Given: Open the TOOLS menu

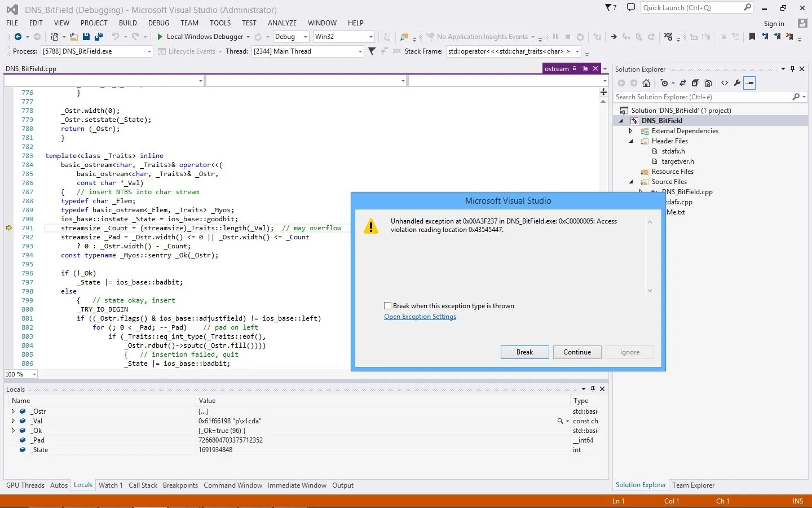Looking at the screenshot, I should click(220, 23).
